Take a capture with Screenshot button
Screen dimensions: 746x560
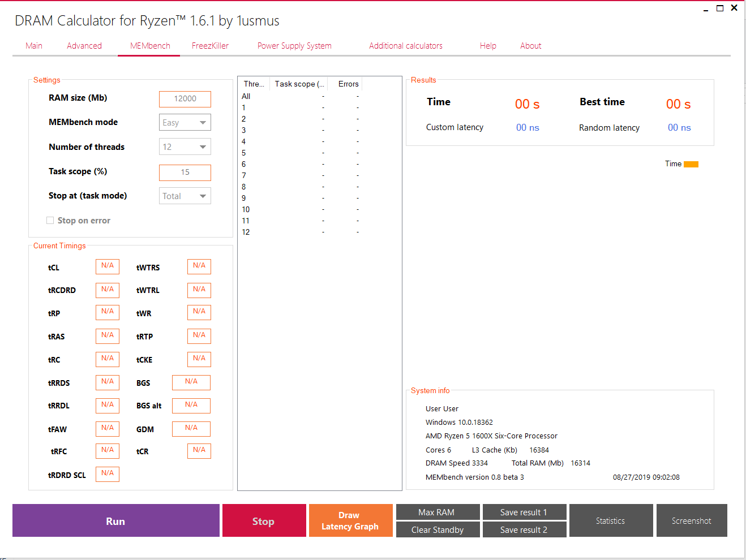(x=692, y=520)
